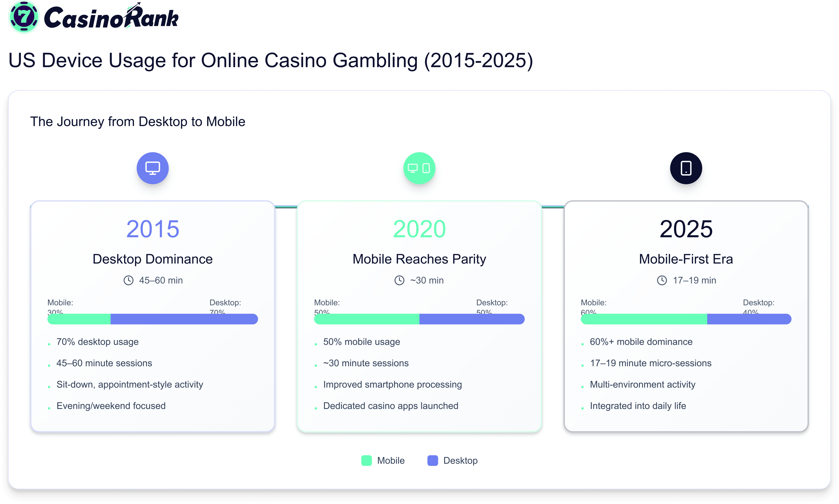
Task: Click the green mobile segment of the 2015 bar
Action: click(x=79, y=319)
